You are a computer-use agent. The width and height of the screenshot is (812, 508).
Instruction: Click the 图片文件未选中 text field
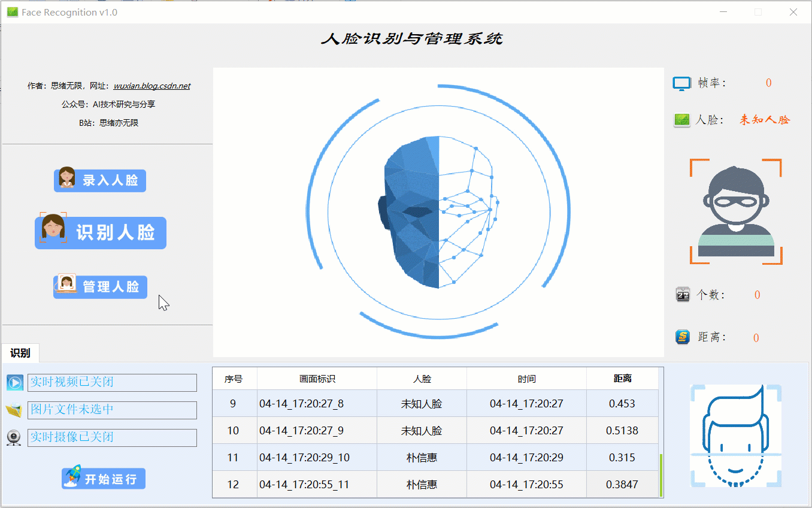click(112, 410)
